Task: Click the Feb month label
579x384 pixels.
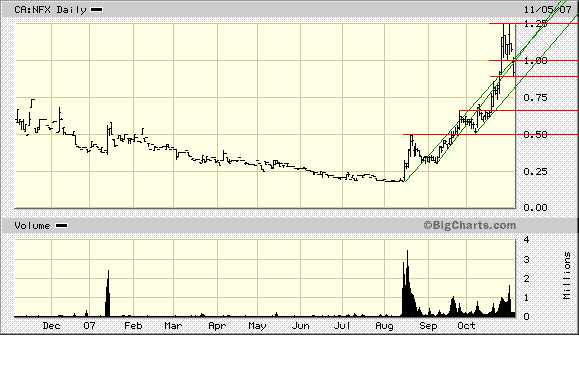Action: point(133,326)
